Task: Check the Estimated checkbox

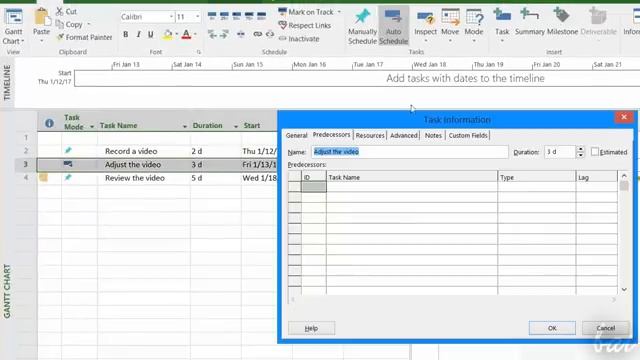Action: point(595,152)
